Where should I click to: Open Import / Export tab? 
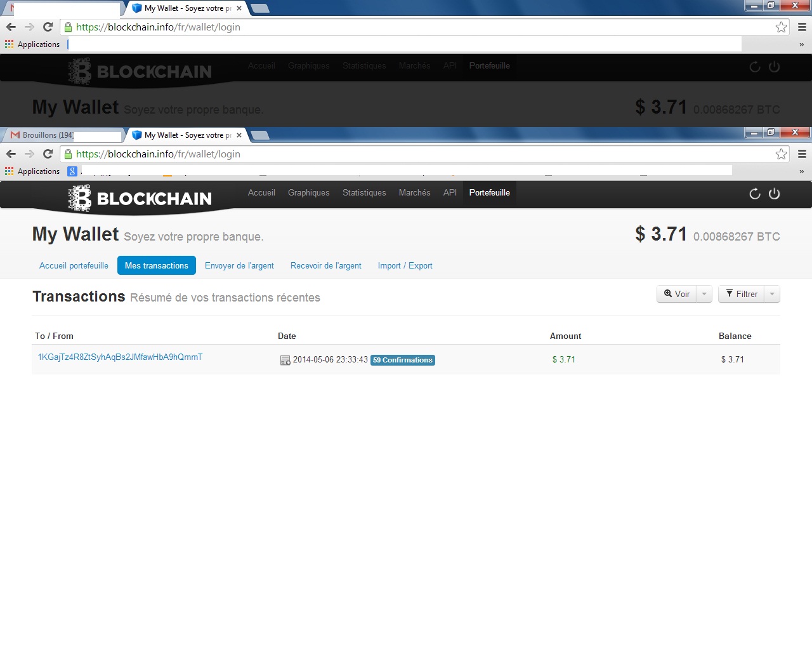pos(405,265)
